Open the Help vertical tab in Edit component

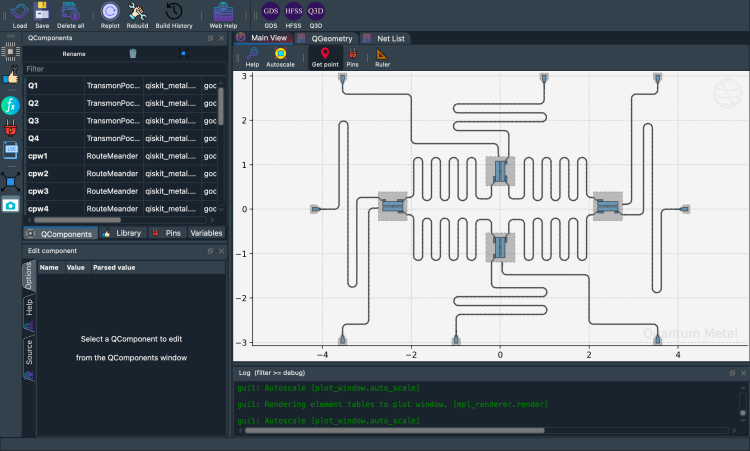[29, 313]
